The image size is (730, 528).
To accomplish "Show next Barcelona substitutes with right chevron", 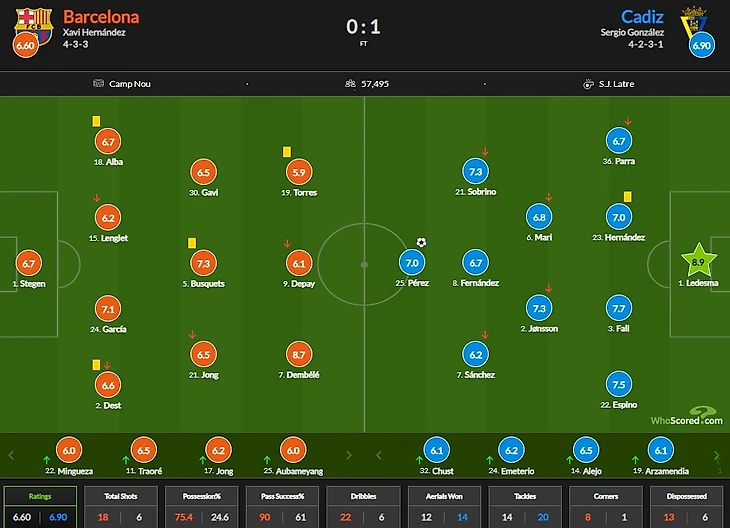I will 349,455.
